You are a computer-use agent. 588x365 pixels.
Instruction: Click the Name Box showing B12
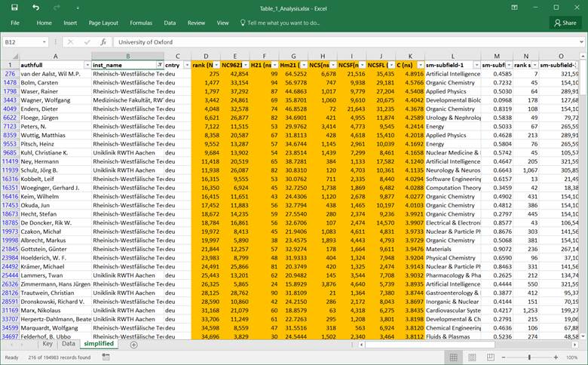tap(22, 42)
